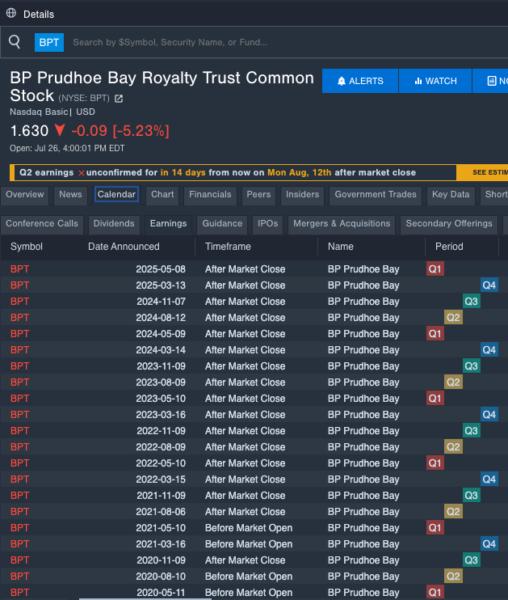
Task: Click the BPT symbol chip in the search bar
Action: point(49,42)
